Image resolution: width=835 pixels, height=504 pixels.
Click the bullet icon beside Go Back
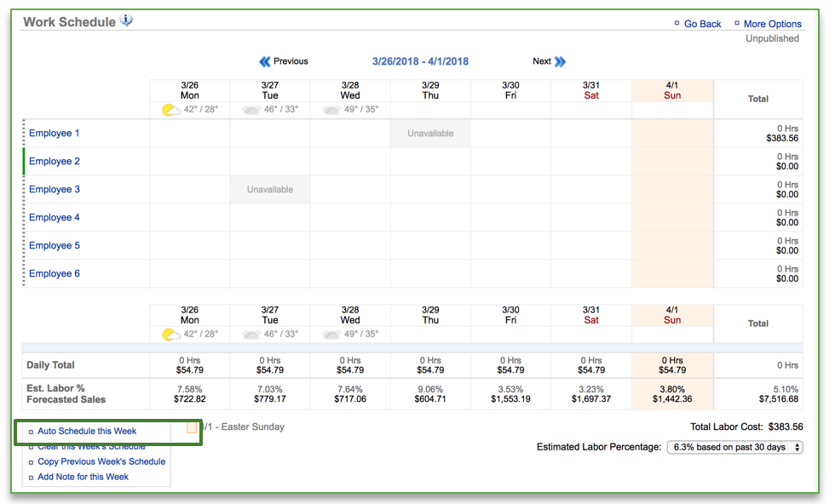click(677, 24)
